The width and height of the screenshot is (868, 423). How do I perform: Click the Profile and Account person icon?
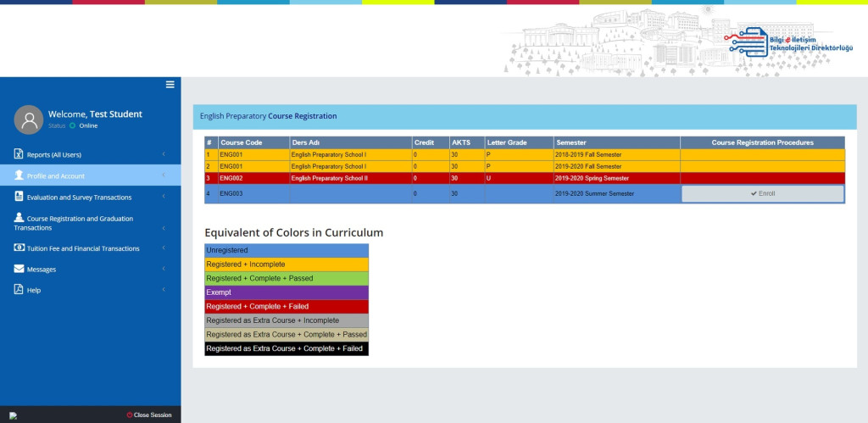click(19, 175)
